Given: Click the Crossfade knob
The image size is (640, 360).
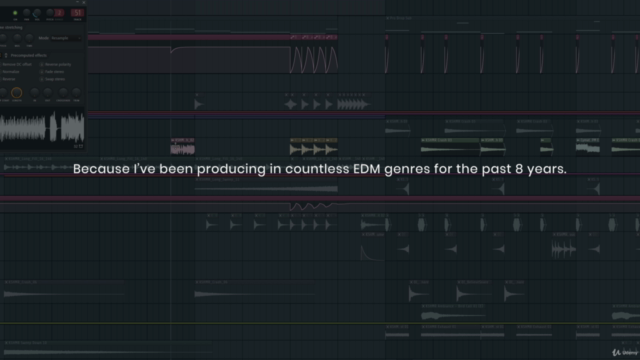Looking at the screenshot, I should point(63,93).
